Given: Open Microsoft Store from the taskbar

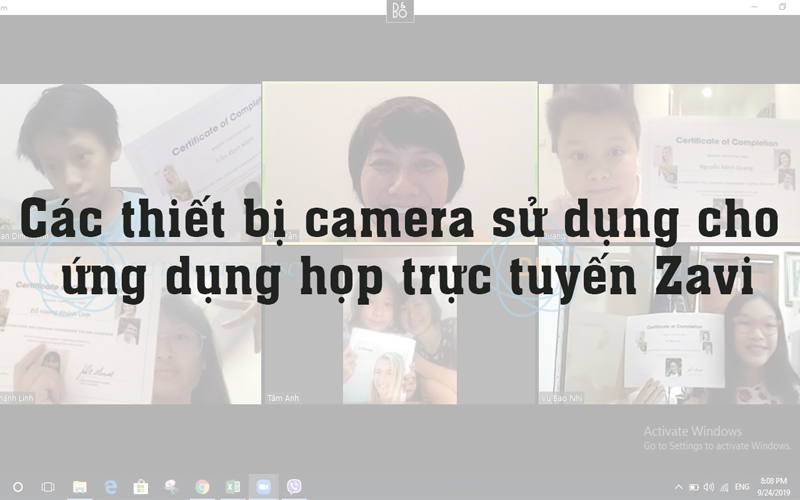Looking at the screenshot, I should [x=141, y=487].
